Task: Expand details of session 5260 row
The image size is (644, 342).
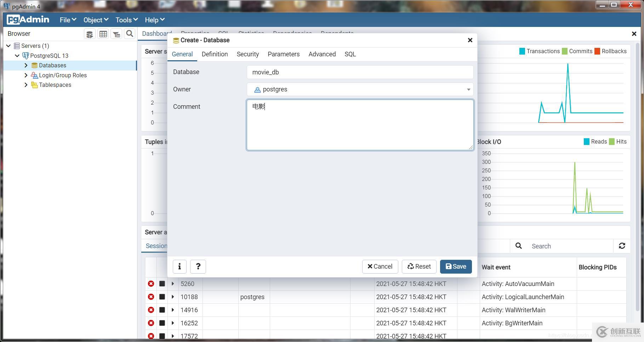Action: (x=173, y=284)
